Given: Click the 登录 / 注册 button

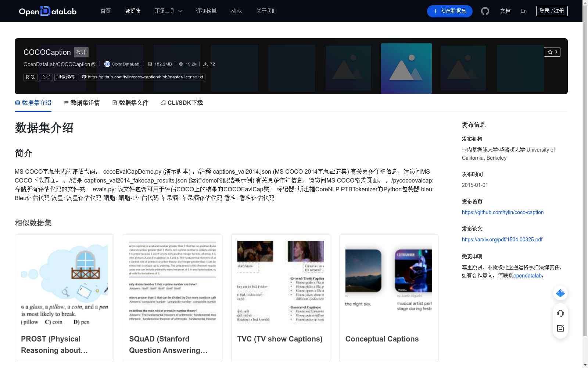Looking at the screenshot, I should pyautogui.click(x=552, y=11).
